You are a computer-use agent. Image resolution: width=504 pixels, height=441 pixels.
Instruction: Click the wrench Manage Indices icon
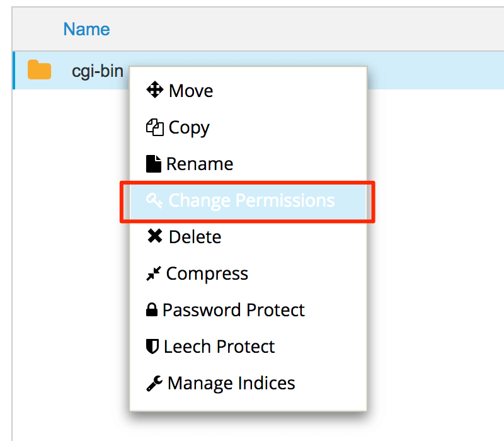[x=154, y=383]
